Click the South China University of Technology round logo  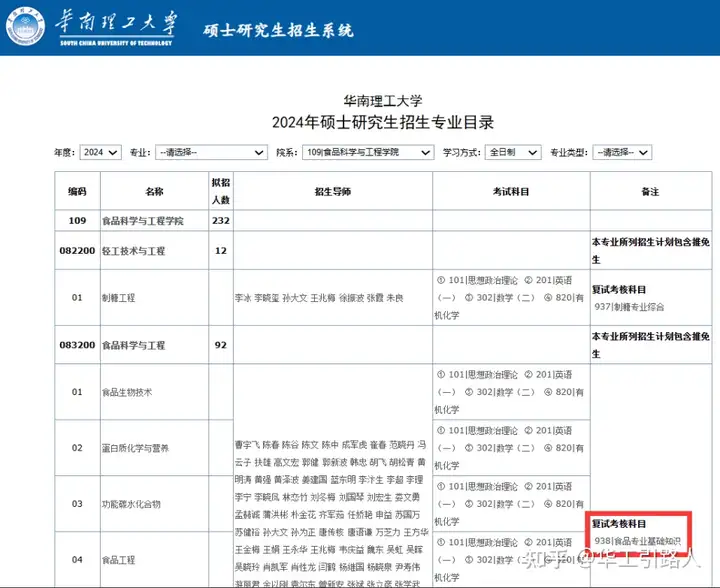26,26
